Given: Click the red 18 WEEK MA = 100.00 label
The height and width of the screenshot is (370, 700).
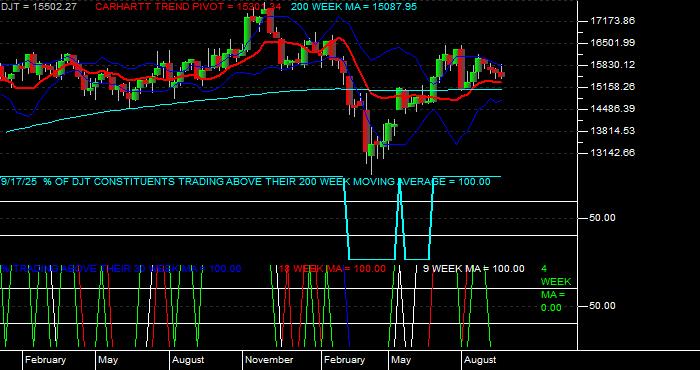Looking at the screenshot, I should point(332,269).
